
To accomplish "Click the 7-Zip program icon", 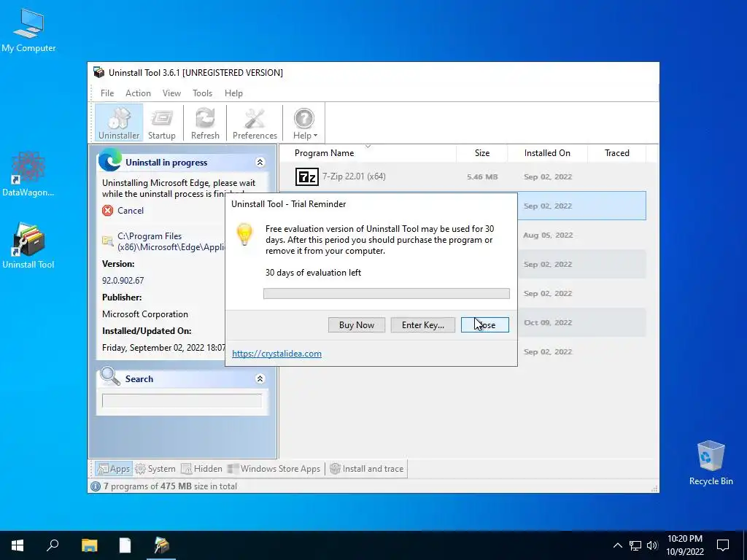I will [307, 176].
